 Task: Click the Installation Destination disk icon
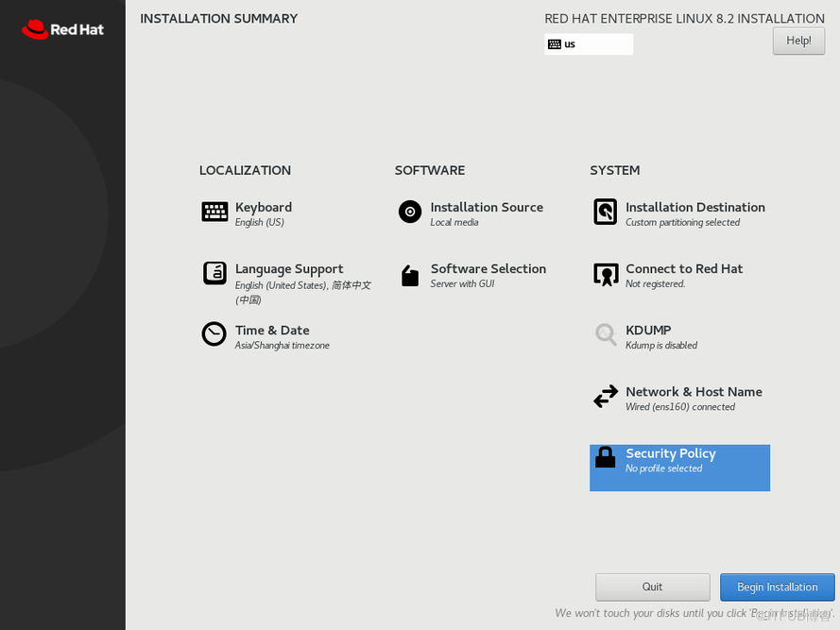[x=606, y=212]
